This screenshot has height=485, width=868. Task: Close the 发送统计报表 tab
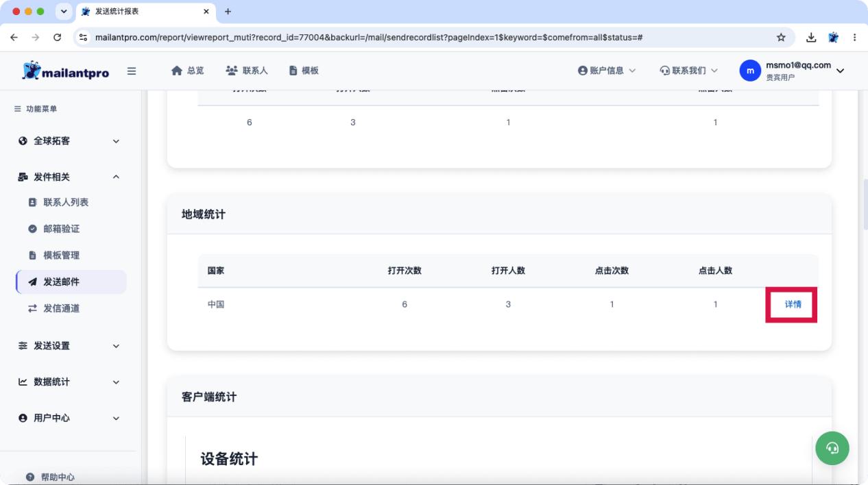(x=206, y=12)
